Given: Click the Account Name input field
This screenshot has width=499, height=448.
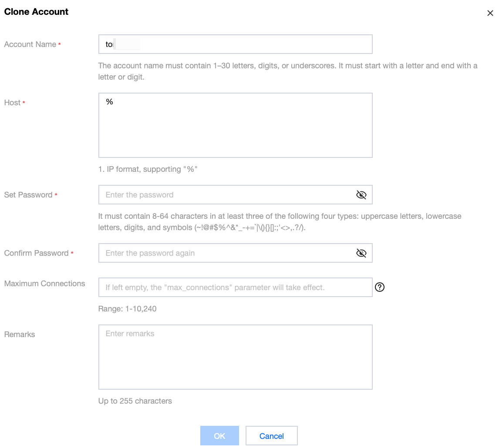Looking at the screenshot, I should coord(235,44).
